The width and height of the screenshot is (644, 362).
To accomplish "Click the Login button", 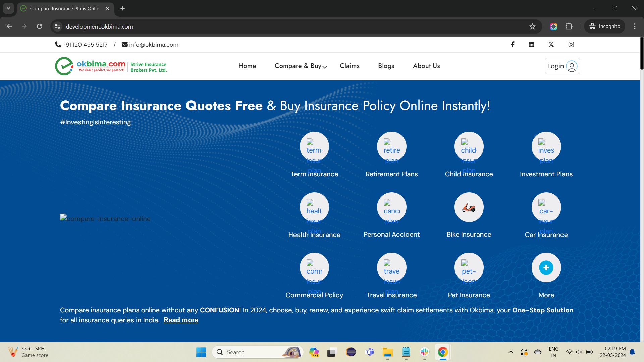I will coord(562,66).
